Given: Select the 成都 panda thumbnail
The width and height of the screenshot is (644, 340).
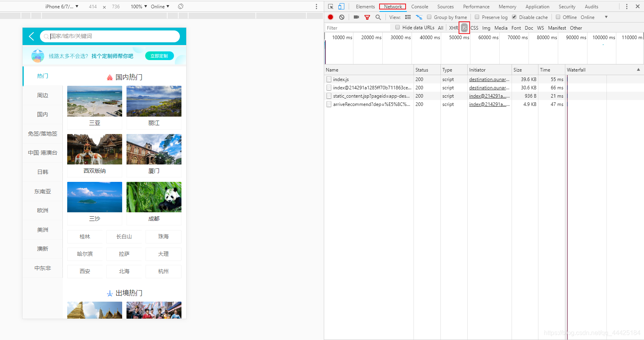Looking at the screenshot, I should [154, 197].
